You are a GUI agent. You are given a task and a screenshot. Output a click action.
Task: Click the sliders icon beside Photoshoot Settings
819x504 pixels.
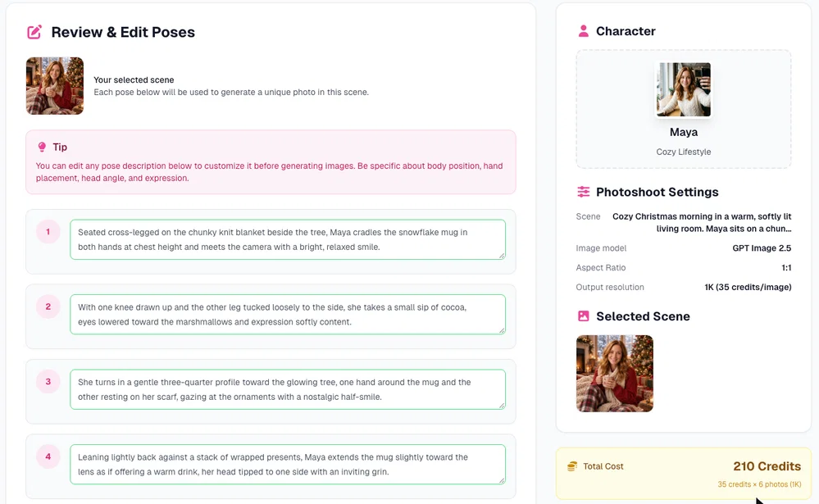tap(584, 192)
